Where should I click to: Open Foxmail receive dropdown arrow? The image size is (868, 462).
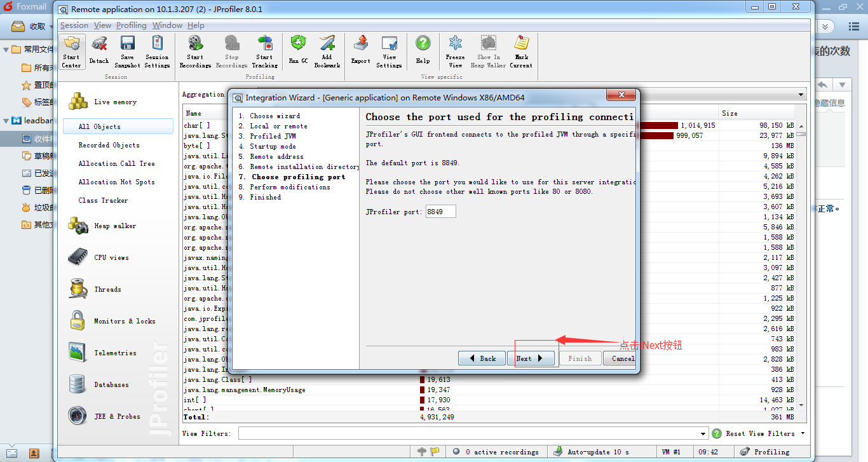(x=51, y=26)
